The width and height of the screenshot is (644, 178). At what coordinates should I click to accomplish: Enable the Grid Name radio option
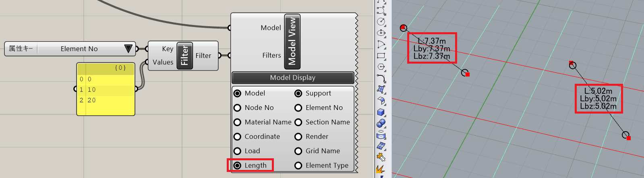(298, 151)
